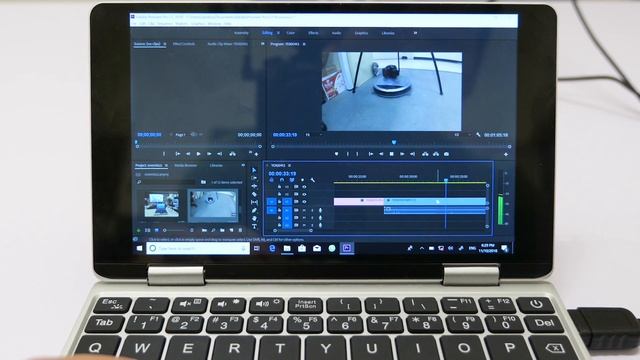Select the Ripple Edit tool
This screenshot has height=360, width=640.
tap(254, 186)
